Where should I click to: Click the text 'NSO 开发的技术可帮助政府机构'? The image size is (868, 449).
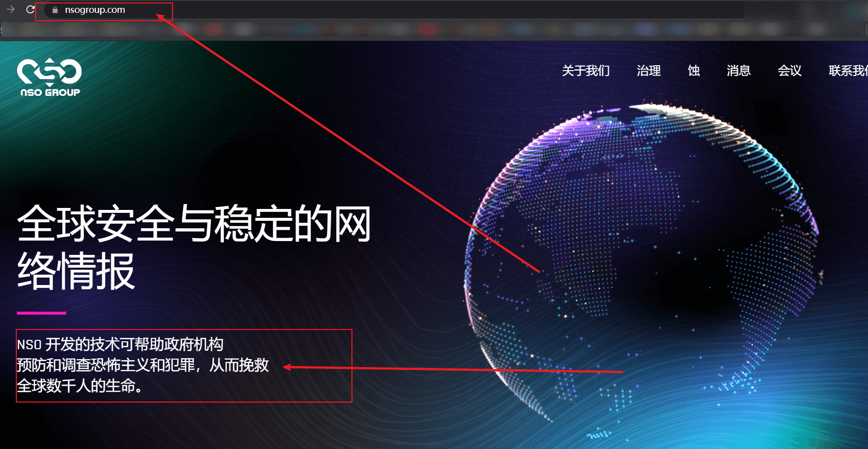point(120,344)
